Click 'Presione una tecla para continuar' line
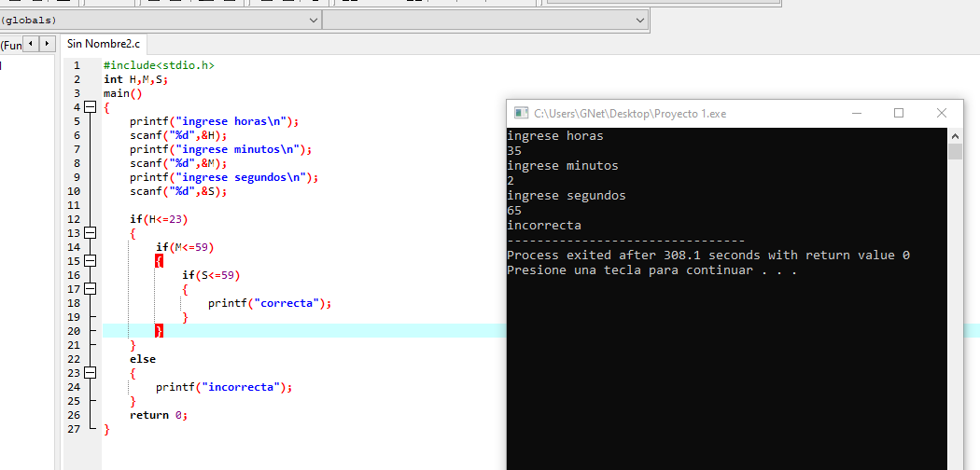 [651, 270]
